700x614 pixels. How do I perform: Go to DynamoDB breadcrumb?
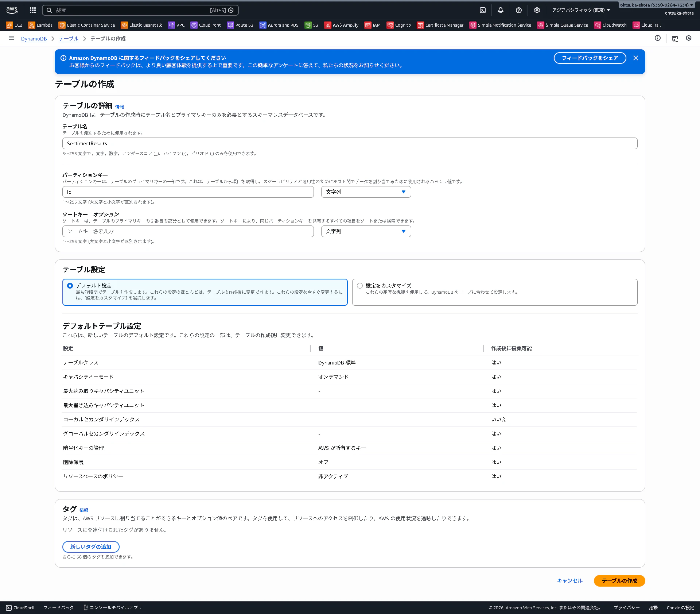(34, 39)
